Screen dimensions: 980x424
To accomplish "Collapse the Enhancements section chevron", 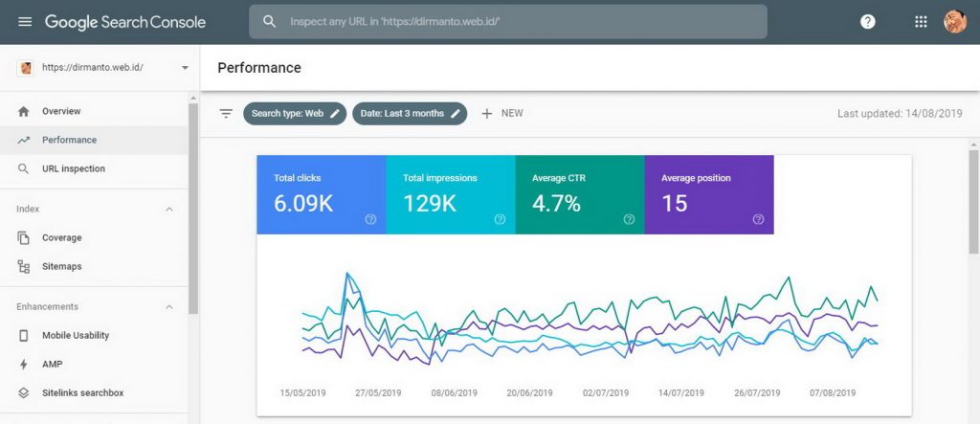I will (x=168, y=306).
